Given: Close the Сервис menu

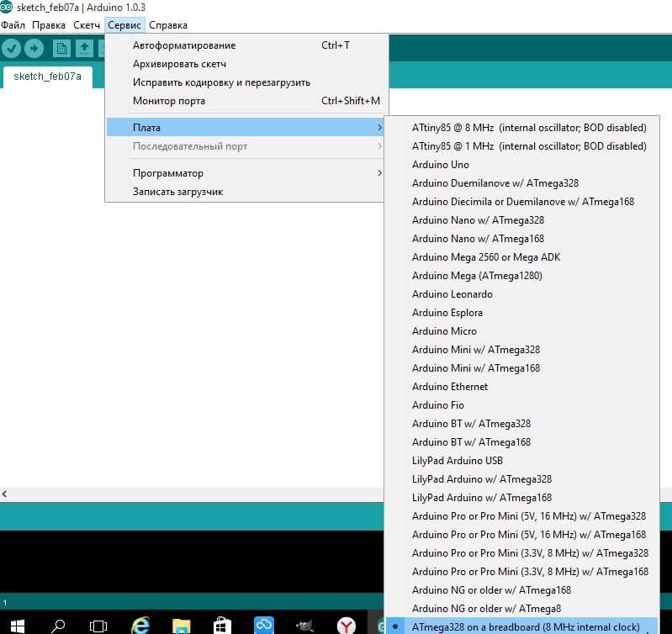Looking at the screenshot, I should (124, 25).
